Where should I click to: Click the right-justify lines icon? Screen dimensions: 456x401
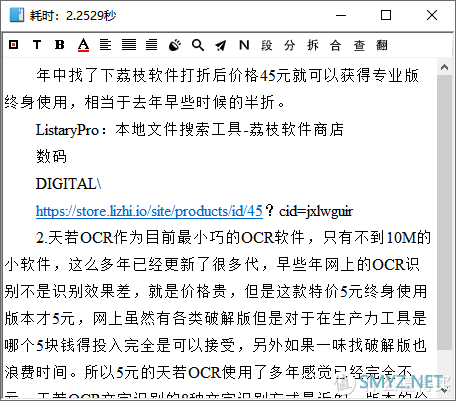point(152,45)
